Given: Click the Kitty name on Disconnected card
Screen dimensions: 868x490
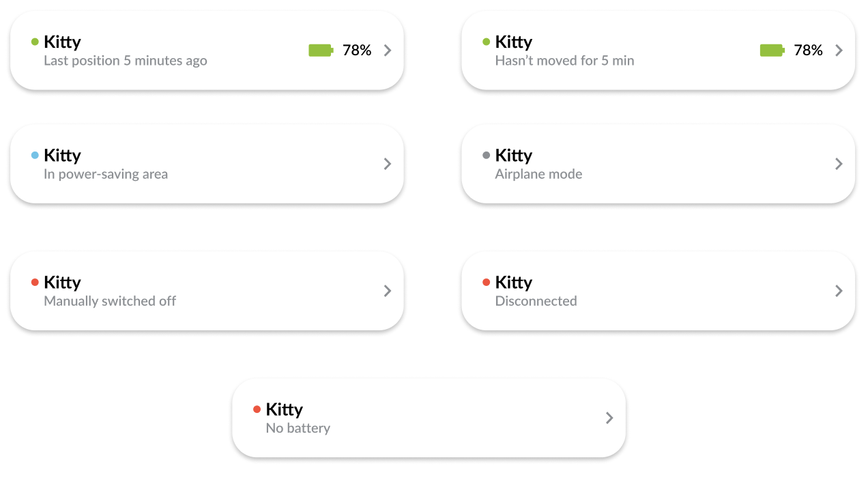Looking at the screenshot, I should pyautogui.click(x=513, y=283).
